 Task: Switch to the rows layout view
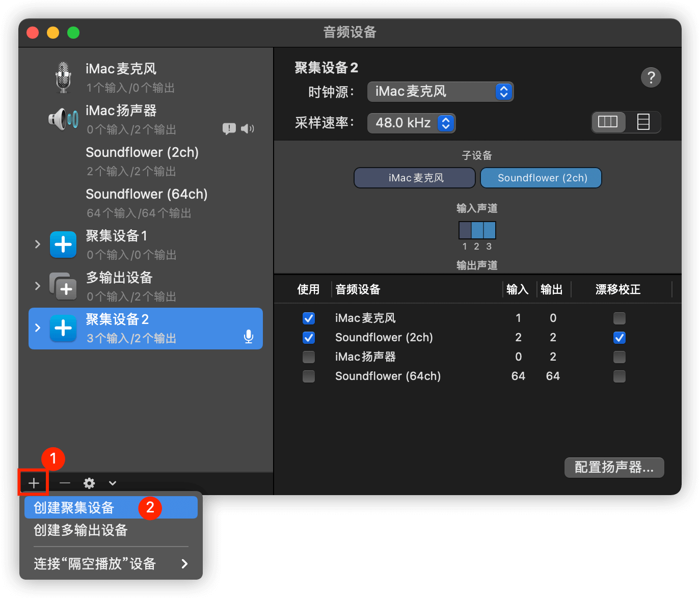643,122
